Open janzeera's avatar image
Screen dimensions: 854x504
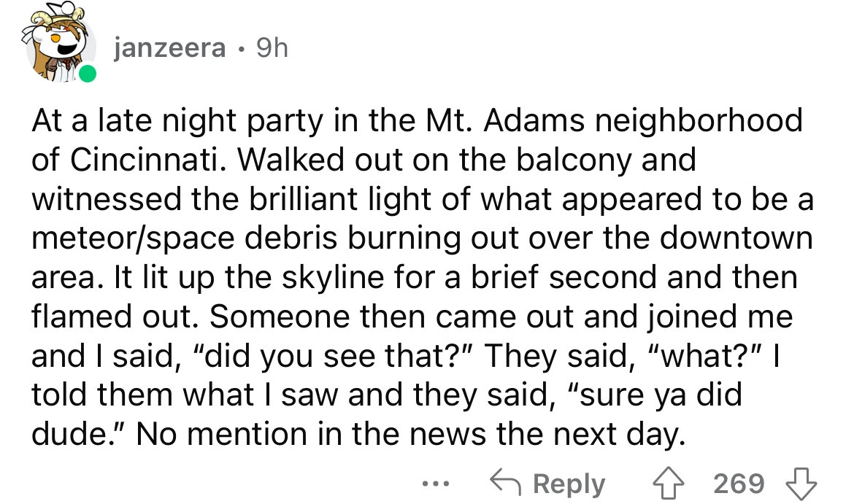(60, 45)
